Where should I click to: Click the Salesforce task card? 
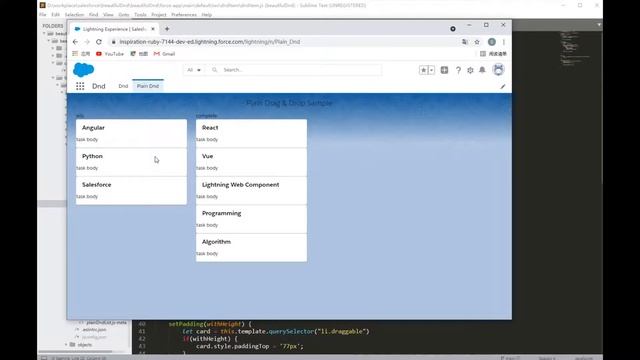coord(131,191)
